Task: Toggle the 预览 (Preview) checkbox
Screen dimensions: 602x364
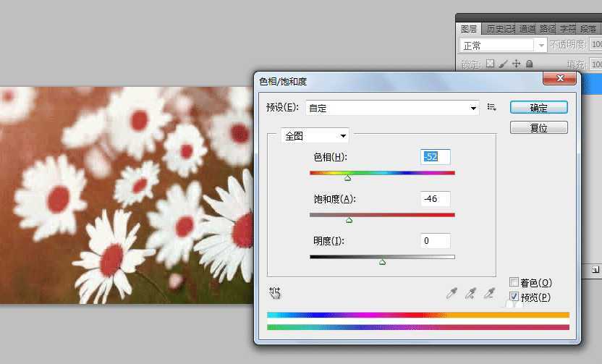Action: tap(514, 297)
